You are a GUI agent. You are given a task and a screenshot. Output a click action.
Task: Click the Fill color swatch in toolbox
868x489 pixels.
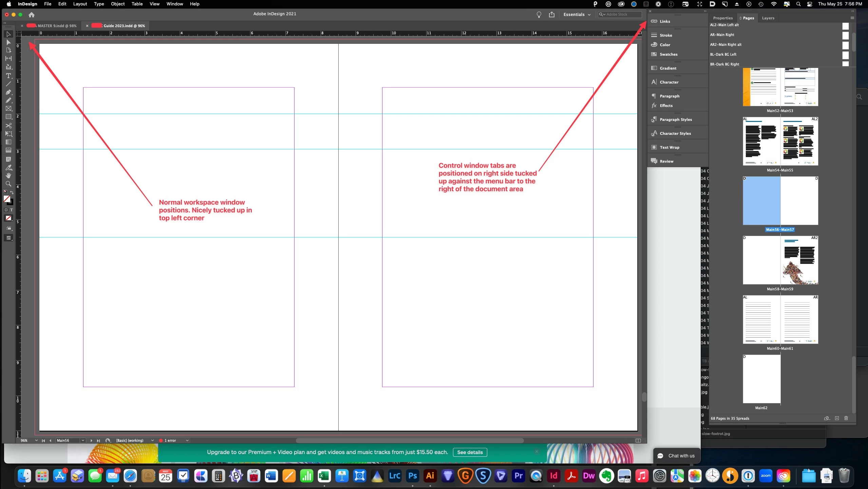(7, 199)
